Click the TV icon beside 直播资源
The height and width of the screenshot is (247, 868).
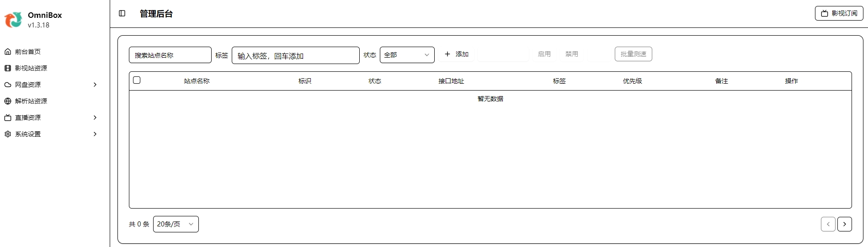tap(8, 118)
